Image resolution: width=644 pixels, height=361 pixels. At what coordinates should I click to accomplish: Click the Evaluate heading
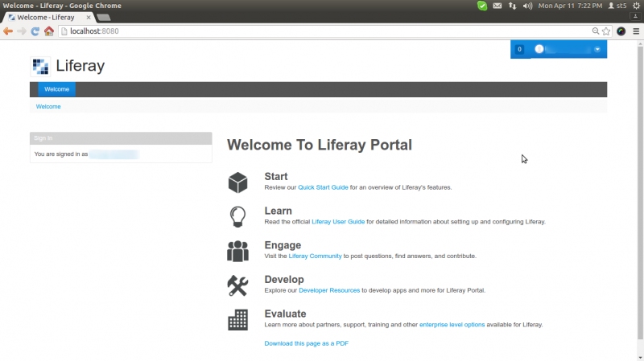(285, 314)
